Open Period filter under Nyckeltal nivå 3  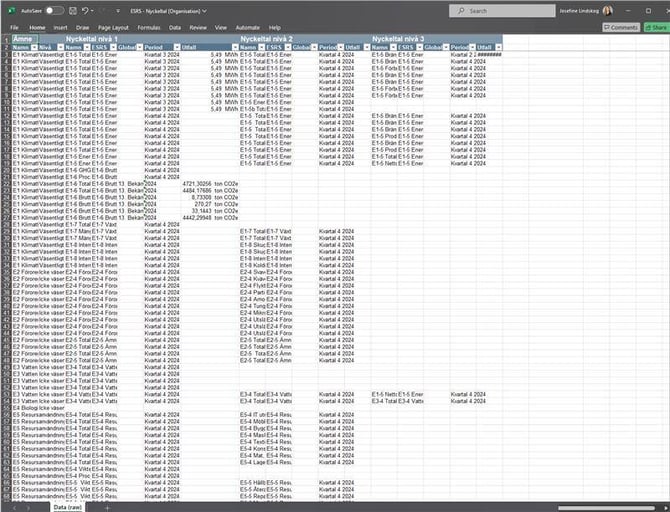[472, 47]
